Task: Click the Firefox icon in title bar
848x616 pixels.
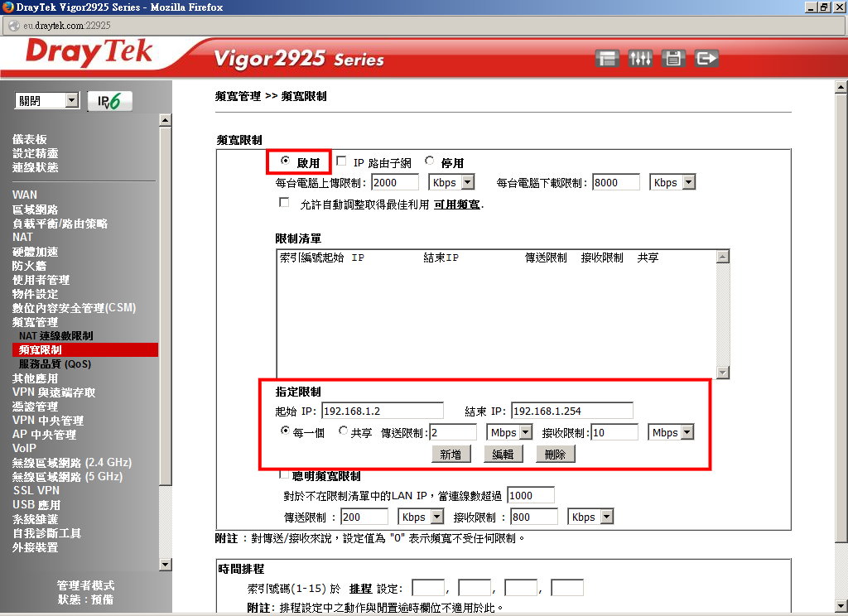Action: pos(8,7)
